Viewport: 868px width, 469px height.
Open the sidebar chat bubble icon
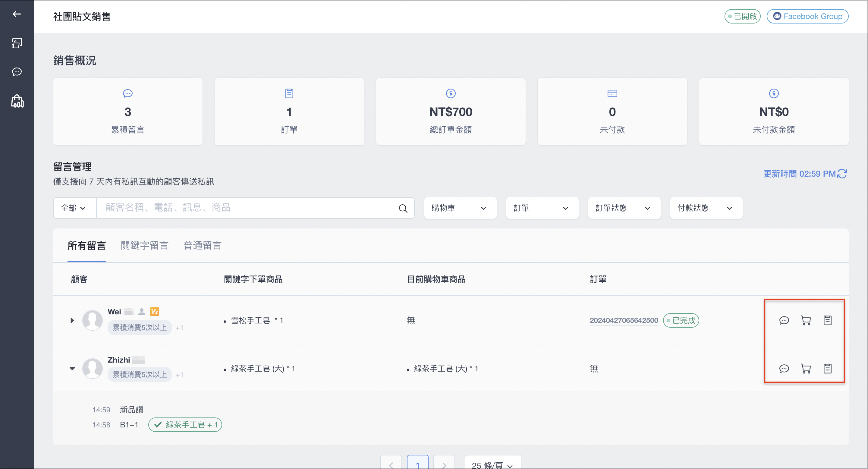point(17,72)
